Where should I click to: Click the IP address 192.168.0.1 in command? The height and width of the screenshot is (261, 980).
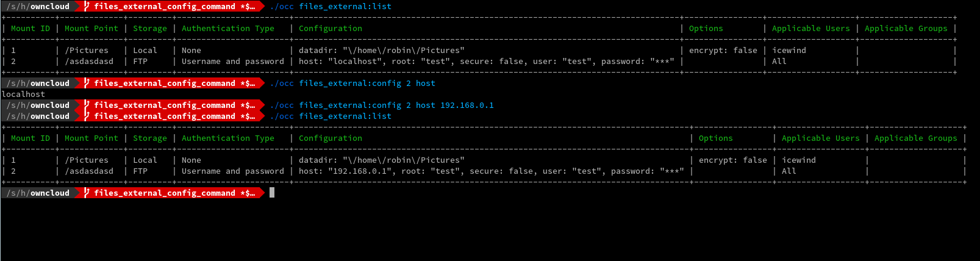tap(467, 105)
